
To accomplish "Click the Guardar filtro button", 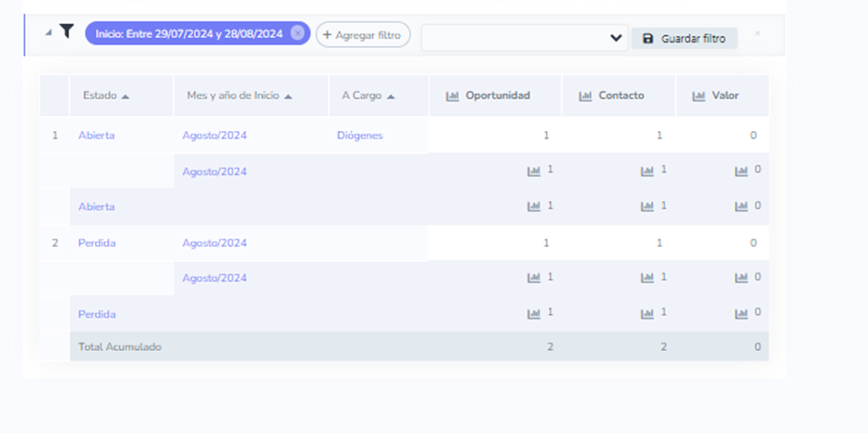I will pos(684,39).
